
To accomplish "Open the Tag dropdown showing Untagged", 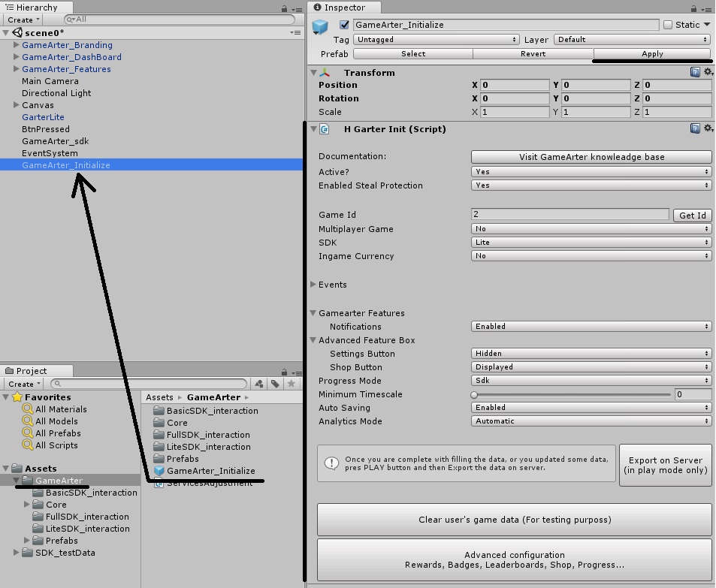I will pos(437,39).
